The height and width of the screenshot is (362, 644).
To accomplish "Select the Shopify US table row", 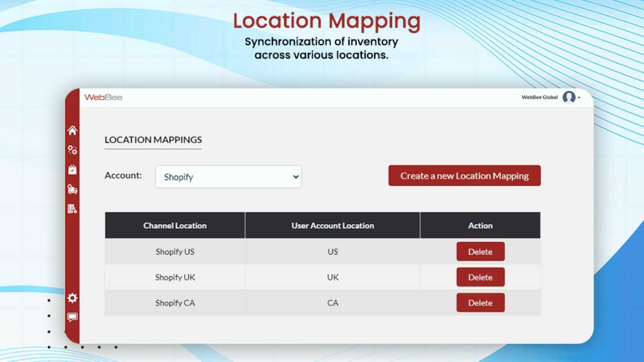I will [175, 251].
